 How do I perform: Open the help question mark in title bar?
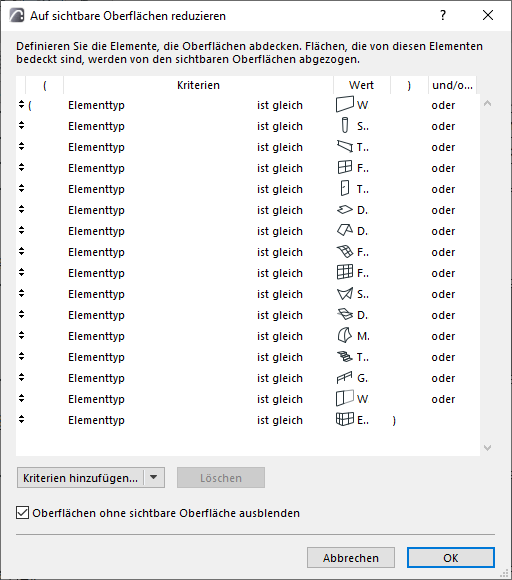(x=443, y=16)
